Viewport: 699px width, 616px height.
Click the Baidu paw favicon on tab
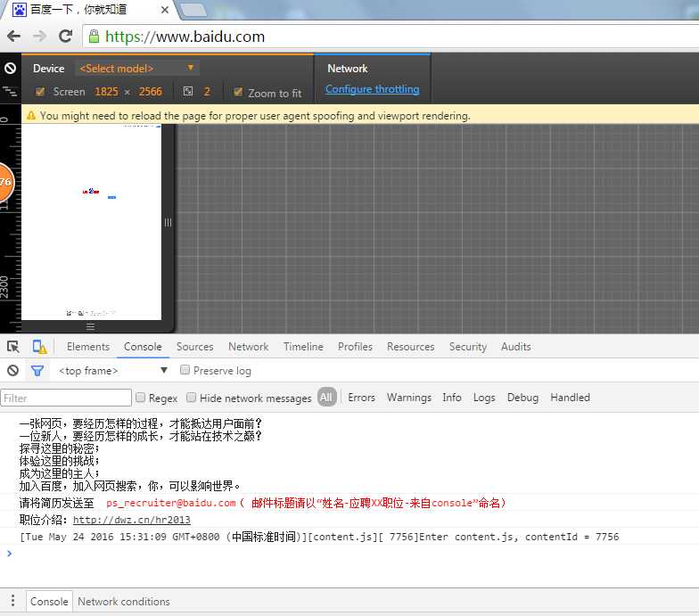pyautogui.click(x=20, y=9)
